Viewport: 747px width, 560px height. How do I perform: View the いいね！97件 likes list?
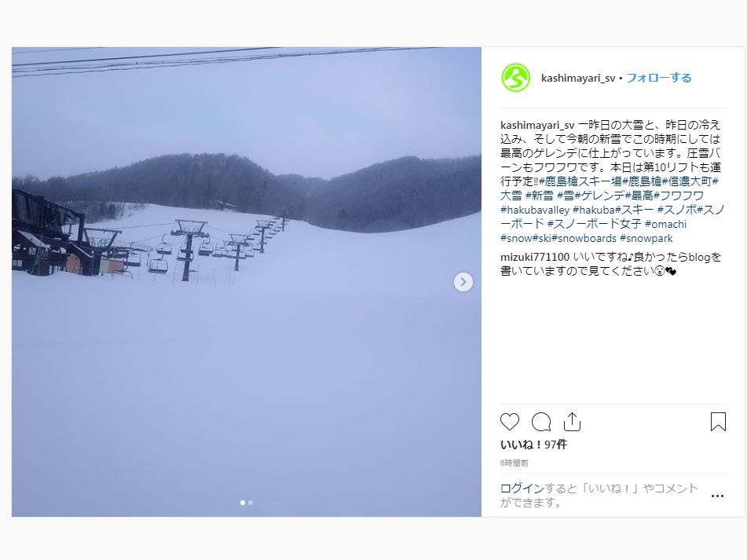pyautogui.click(x=533, y=445)
